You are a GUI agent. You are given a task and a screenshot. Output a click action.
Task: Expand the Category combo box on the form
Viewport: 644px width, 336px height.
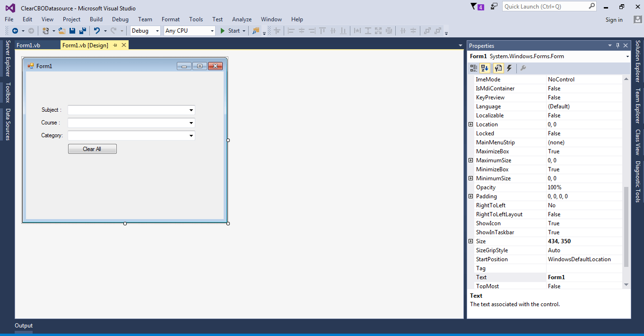[x=191, y=135]
